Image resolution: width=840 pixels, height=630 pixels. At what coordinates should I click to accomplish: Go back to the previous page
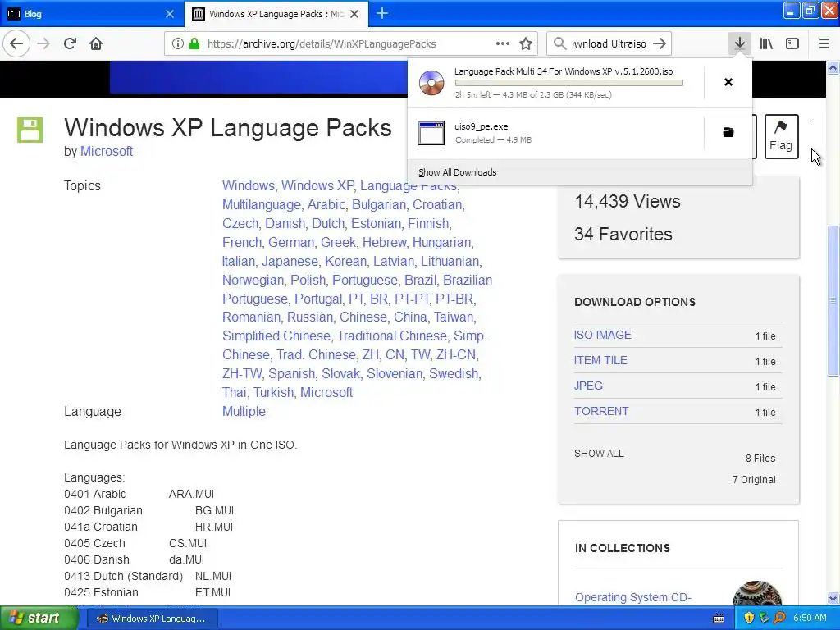16,43
